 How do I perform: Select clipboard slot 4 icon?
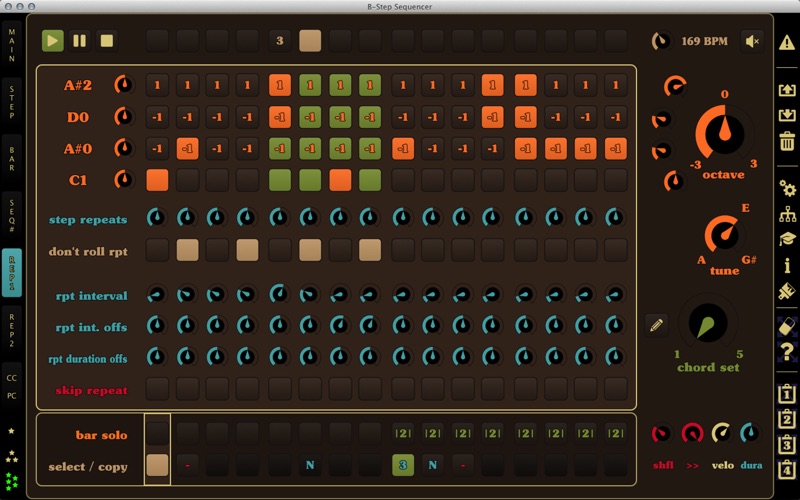787,468
